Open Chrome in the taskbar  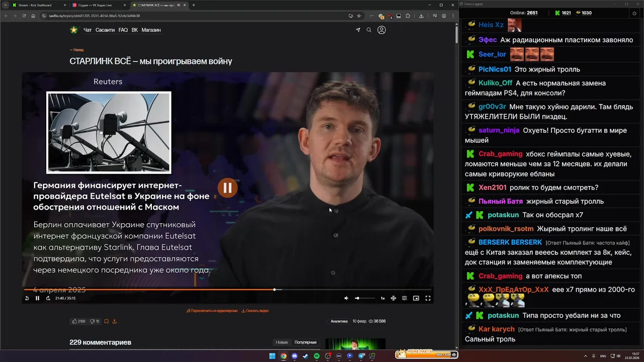(x=283, y=356)
